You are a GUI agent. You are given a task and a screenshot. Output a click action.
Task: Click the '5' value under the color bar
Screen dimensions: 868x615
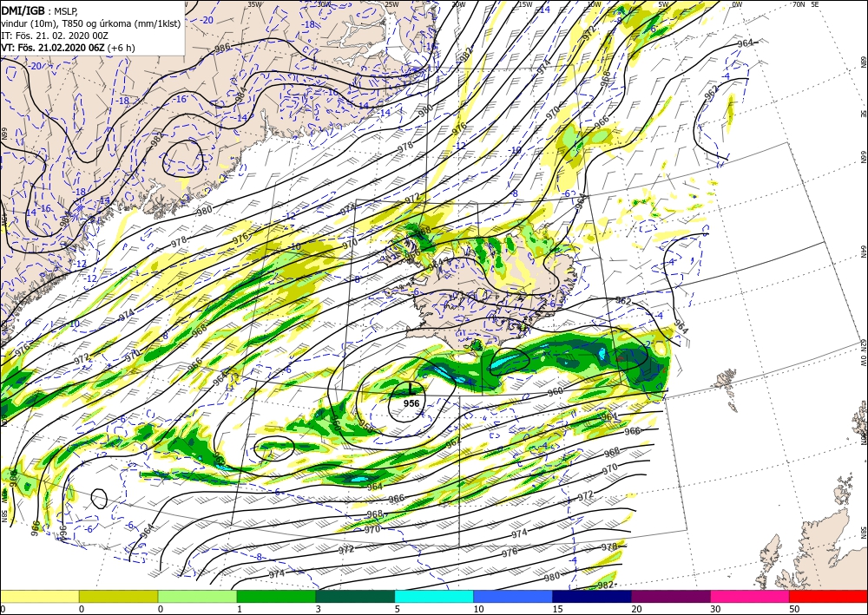click(x=396, y=609)
